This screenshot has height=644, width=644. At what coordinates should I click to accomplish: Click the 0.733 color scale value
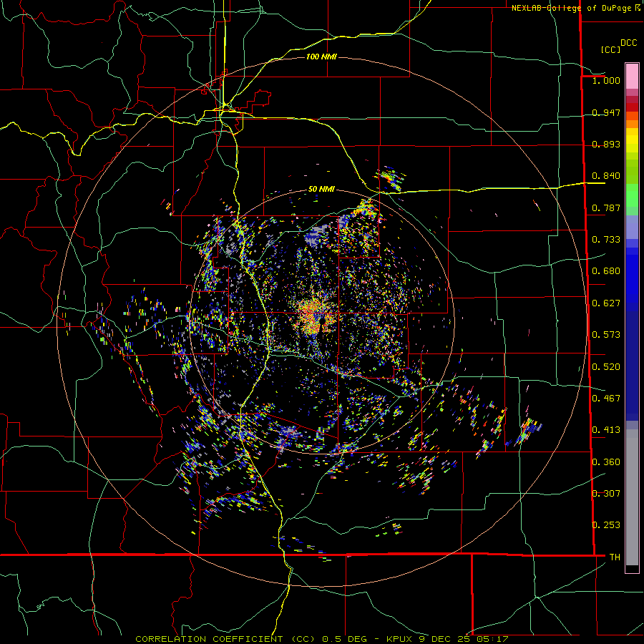point(606,240)
